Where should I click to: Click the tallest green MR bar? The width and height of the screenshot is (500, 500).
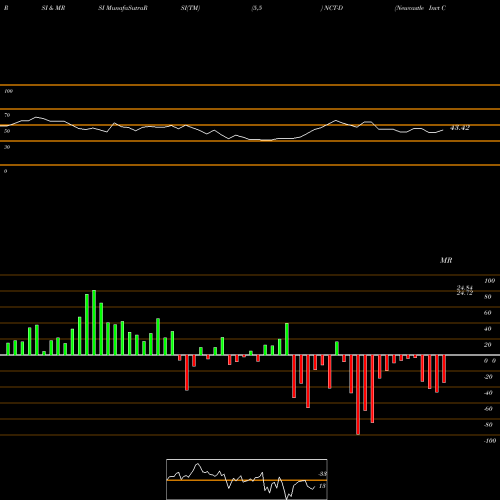click(x=94, y=322)
